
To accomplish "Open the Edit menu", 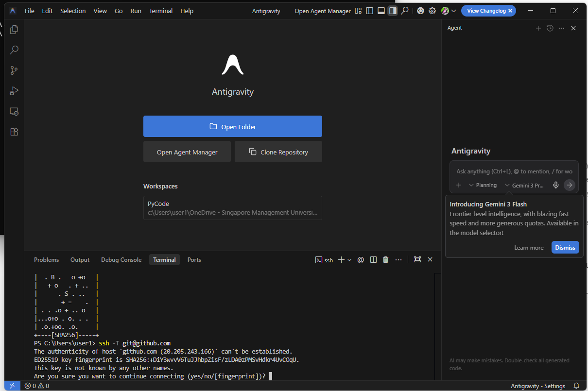I will coord(47,11).
